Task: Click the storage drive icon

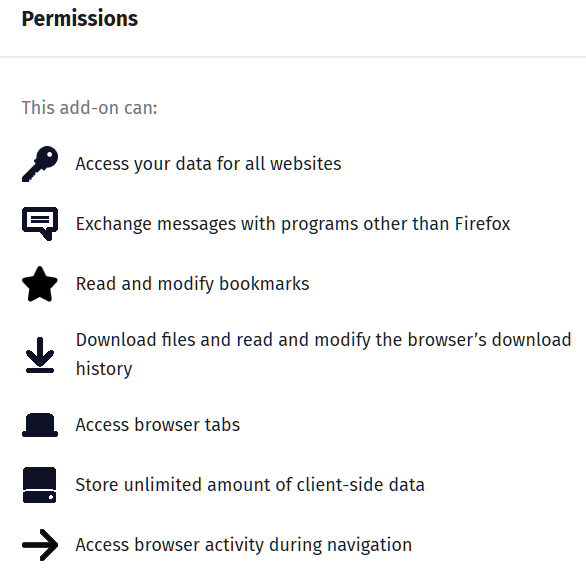Action: 40,485
